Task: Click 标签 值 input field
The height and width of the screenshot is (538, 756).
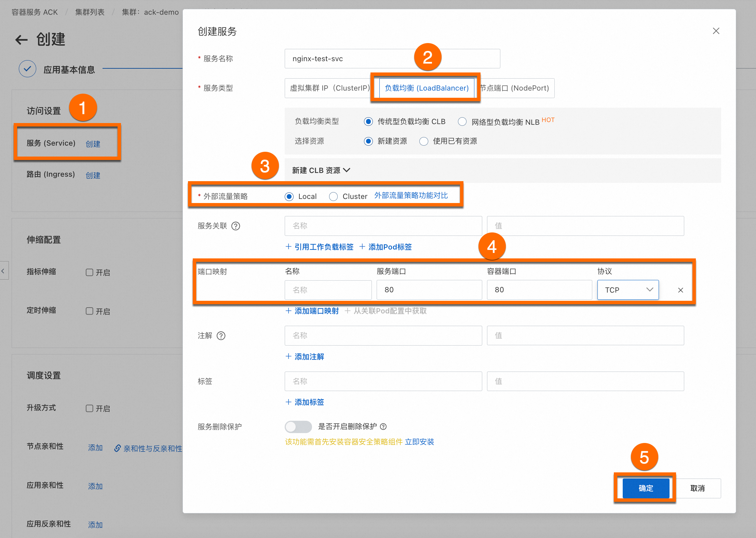Action: (x=585, y=381)
